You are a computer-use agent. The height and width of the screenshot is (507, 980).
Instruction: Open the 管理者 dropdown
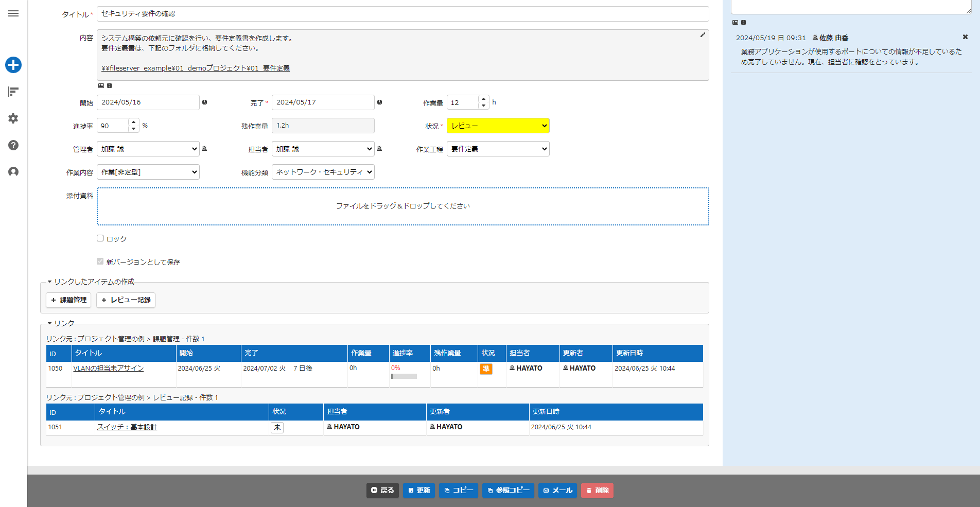[x=148, y=149]
